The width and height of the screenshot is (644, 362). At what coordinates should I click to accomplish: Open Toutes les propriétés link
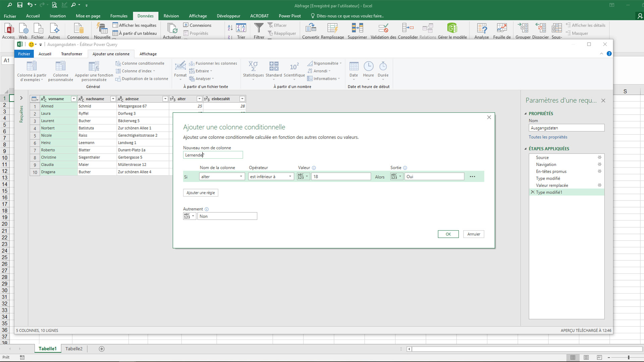point(548,137)
